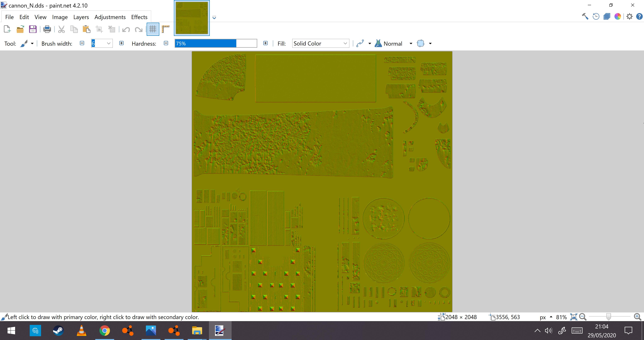This screenshot has height=340, width=644.
Task: Crop to selection using the crop icon
Action: pyautogui.click(x=99, y=29)
